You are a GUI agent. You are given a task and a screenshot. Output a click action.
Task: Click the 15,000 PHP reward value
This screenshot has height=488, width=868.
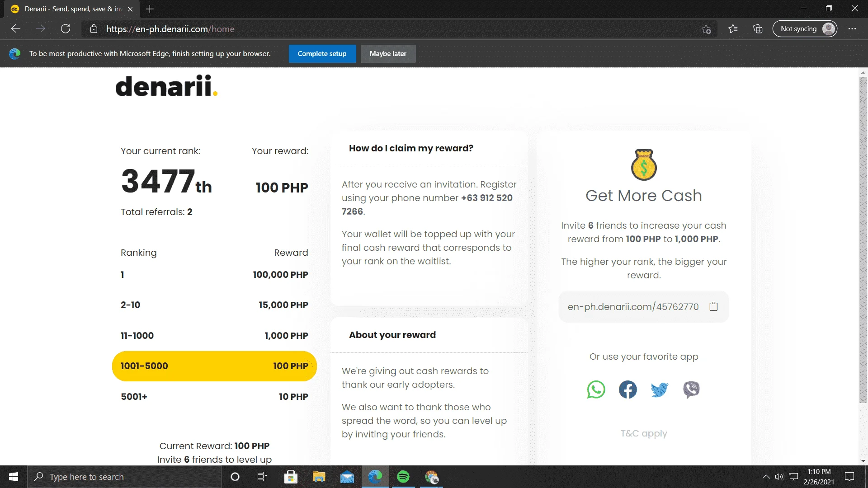pos(283,305)
